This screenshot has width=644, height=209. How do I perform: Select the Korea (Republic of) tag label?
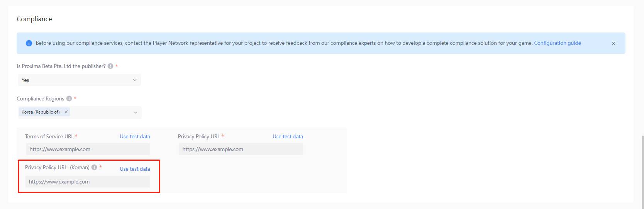(41, 112)
